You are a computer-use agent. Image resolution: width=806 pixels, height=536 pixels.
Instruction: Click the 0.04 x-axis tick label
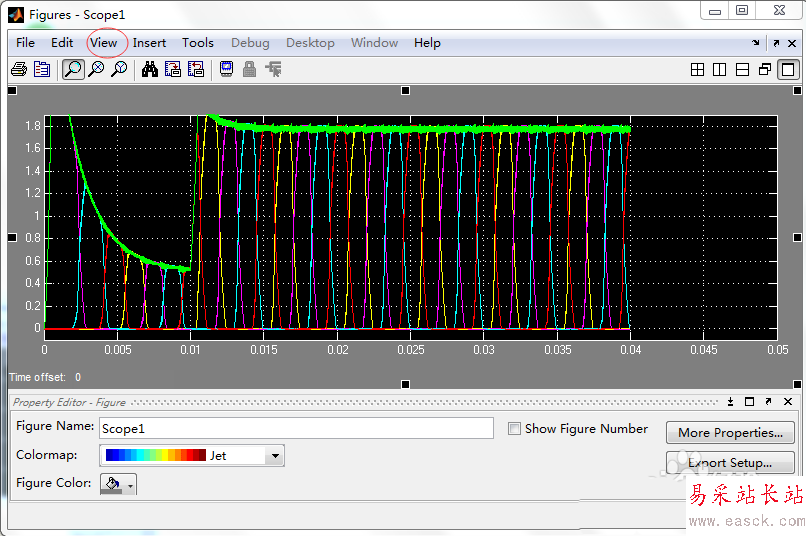pos(631,350)
